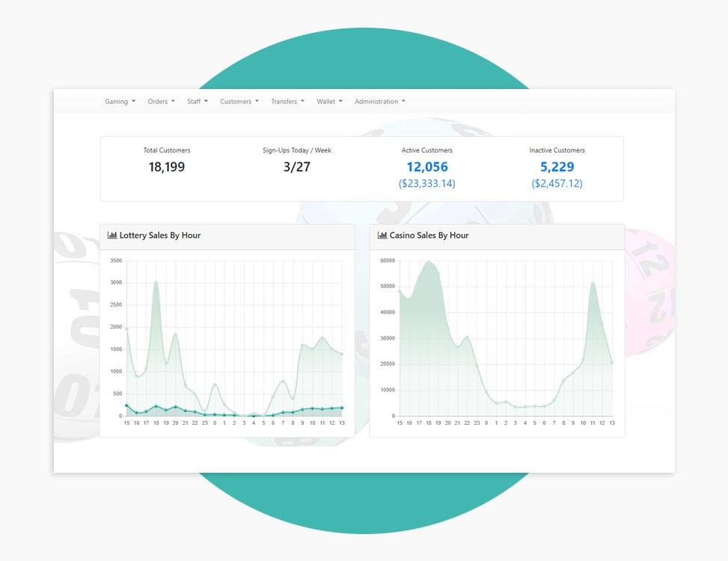Click the Active Customers count 12,056
The height and width of the screenshot is (561, 728).
point(427,168)
